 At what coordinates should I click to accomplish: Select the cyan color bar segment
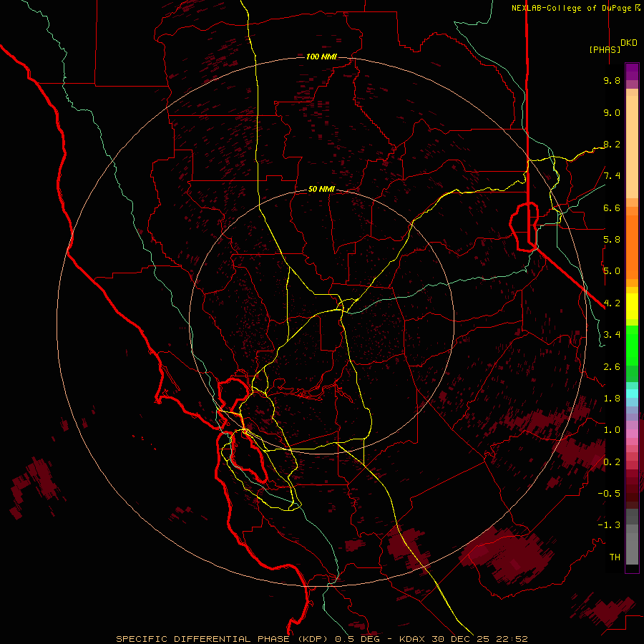point(632,394)
